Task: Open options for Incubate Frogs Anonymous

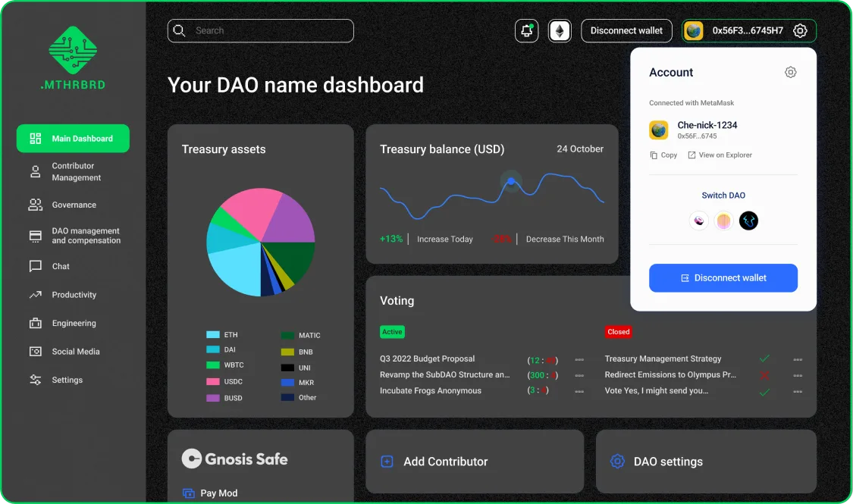Action: tap(579, 392)
